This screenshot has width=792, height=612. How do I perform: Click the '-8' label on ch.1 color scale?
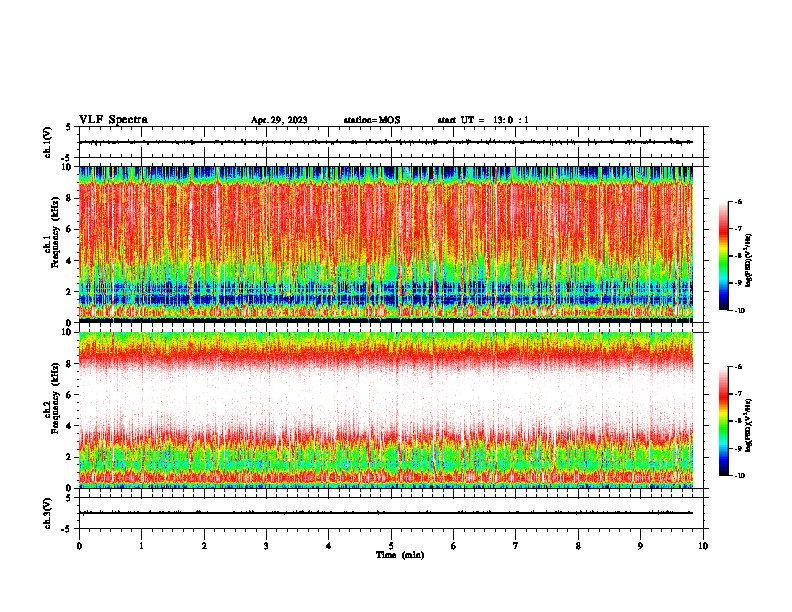coord(738,256)
